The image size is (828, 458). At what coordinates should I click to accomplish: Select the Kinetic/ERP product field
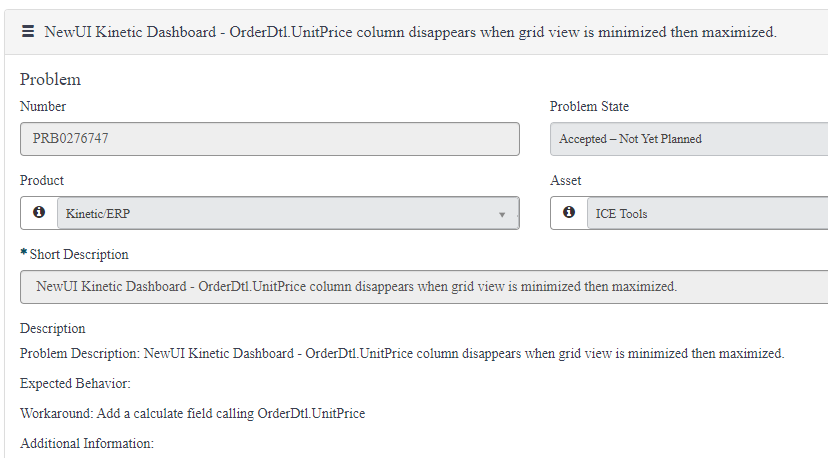288,213
